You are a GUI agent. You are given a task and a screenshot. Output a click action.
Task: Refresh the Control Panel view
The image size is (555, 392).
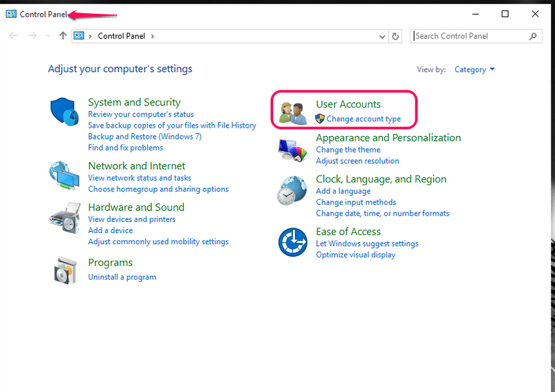point(395,36)
